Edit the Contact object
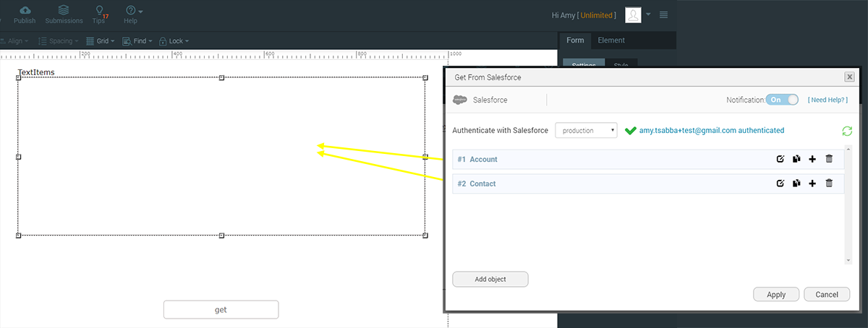 pyautogui.click(x=780, y=184)
